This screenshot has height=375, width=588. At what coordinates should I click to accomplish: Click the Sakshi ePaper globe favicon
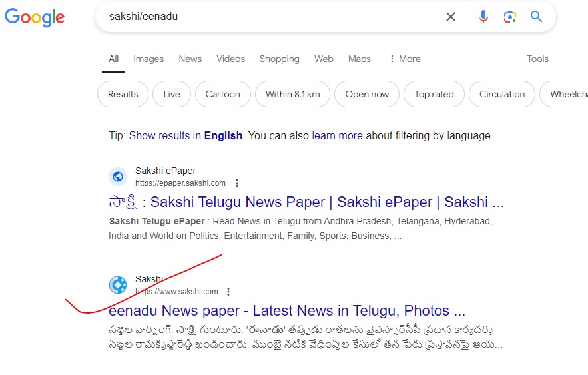pyautogui.click(x=118, y=177)
